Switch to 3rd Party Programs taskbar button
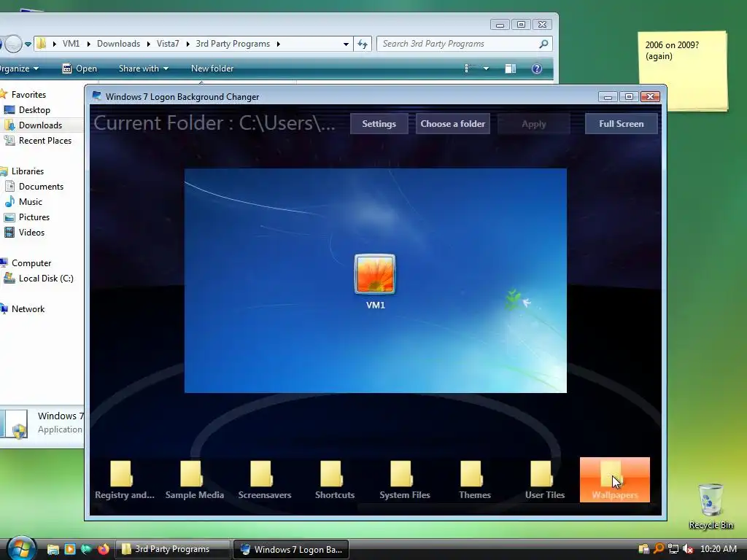 (173, 549)
